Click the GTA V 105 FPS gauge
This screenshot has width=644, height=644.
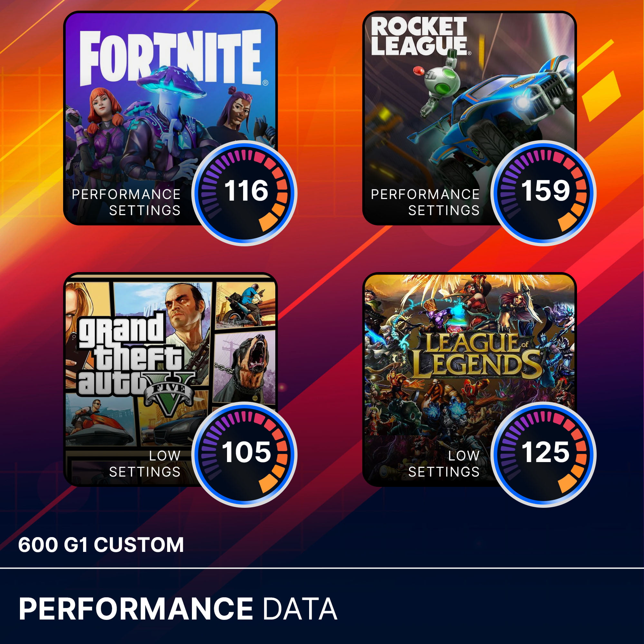pyautogui.click(x=244, y=454)
